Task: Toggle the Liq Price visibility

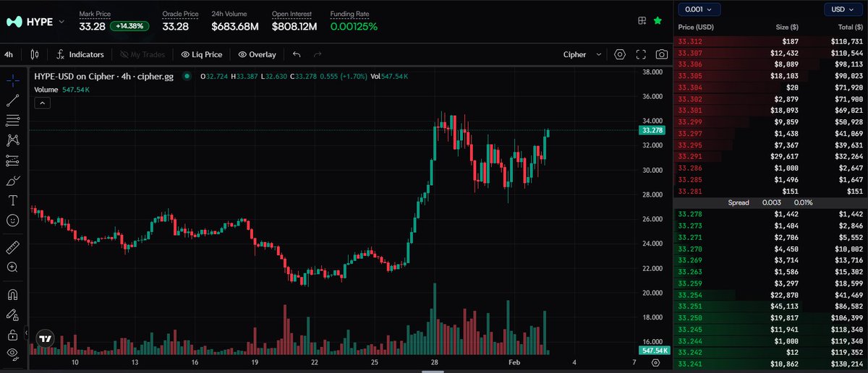Action: [202, 54]
